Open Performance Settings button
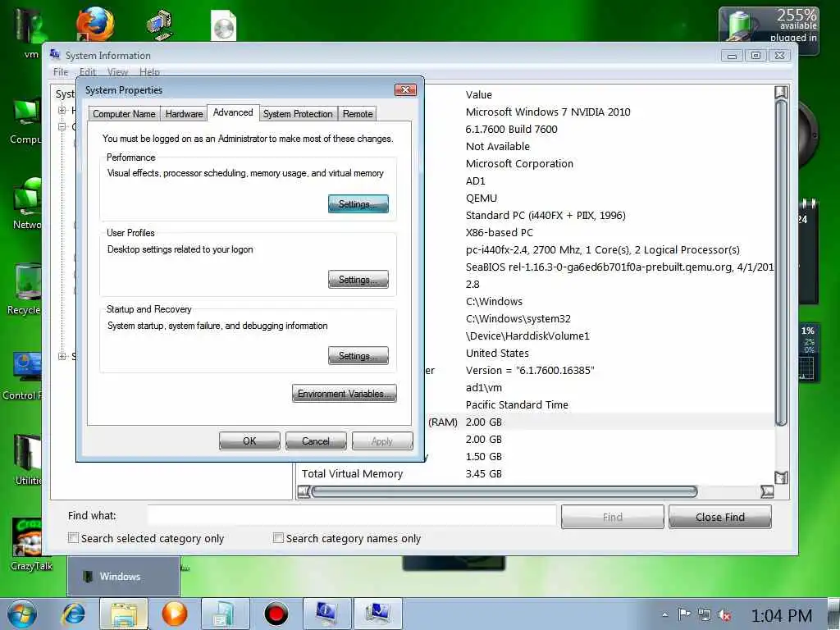Image resolution: width=840 pixels, height=630 pixels. pyautogui.click(x=358, y=204)
